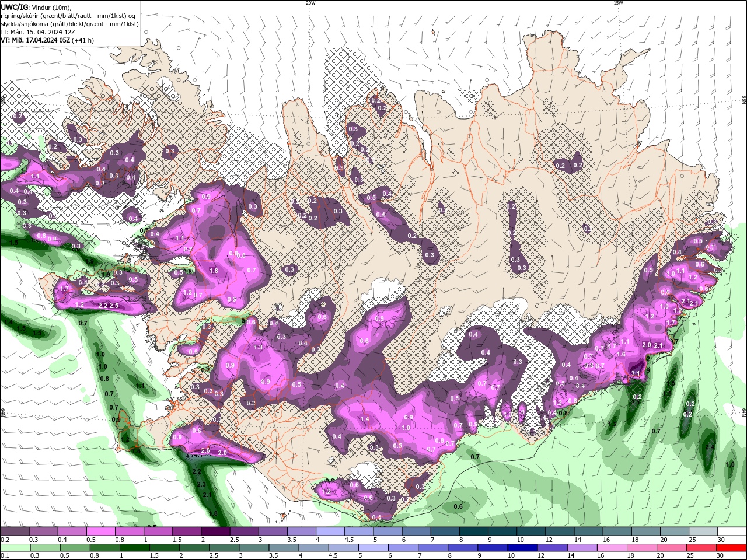This screenshot has height=560, width=747.
Task: Pick the lavender upper swatch between 4 and 4.5
Action: (x=330, y=531)
